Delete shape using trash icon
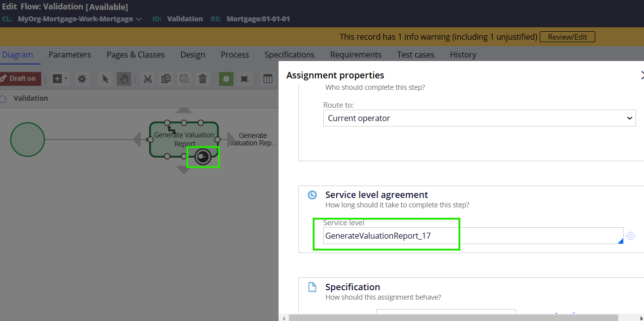Viewport: 644px width, 321px height. [x=203, y=79]
